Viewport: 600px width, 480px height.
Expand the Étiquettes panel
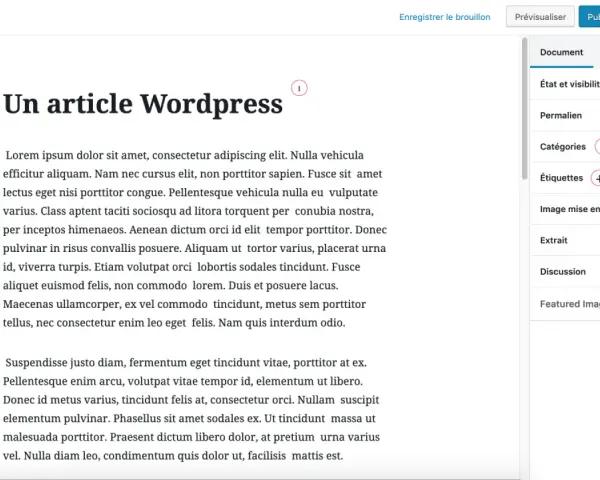[565, 178]
